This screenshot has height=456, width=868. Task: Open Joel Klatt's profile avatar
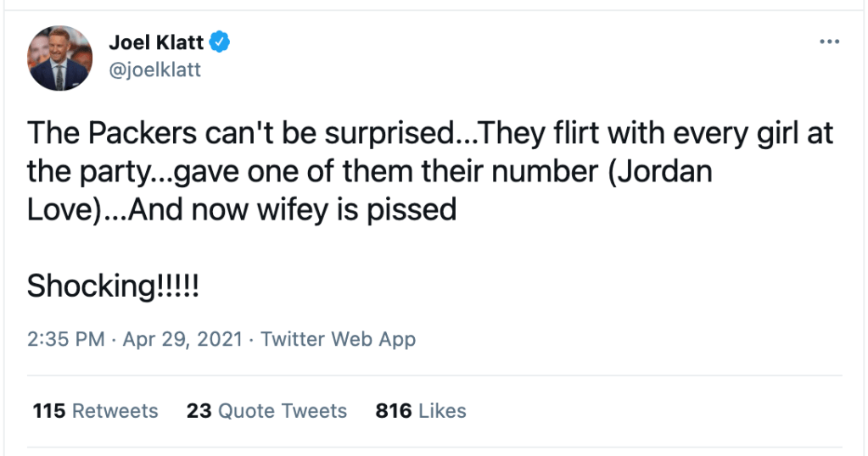click(59, 58)
